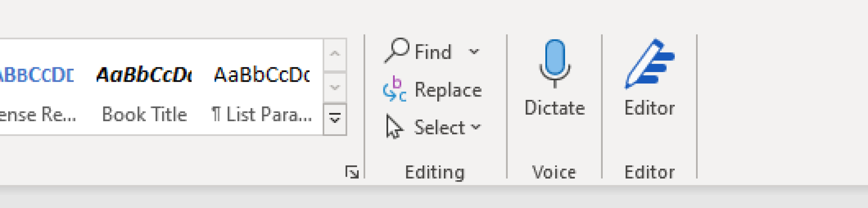Click the Select cursor arrow icon

coord(394,127)
